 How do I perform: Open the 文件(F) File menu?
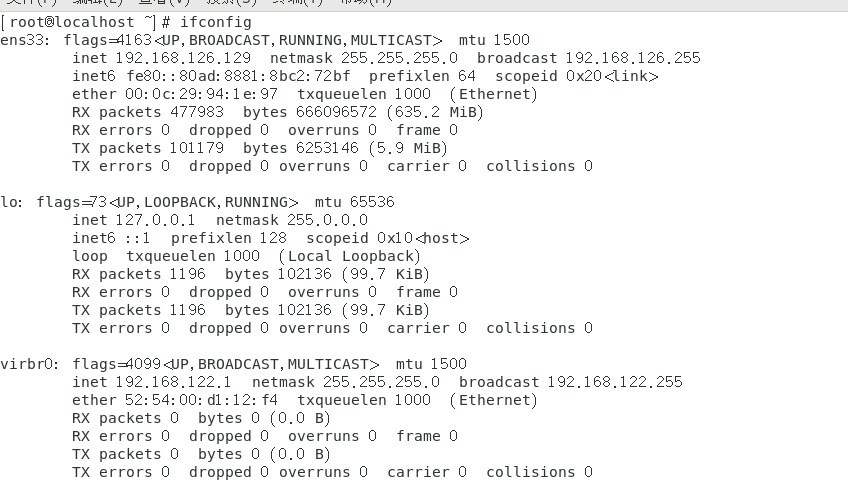[x=31, y=2]
